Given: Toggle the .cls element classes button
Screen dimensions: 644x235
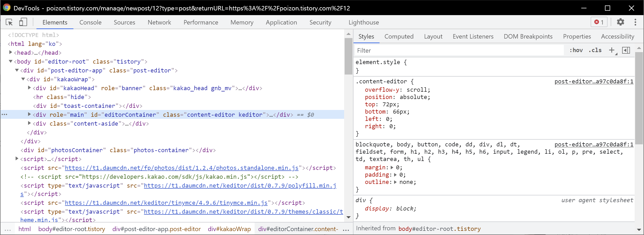Looking at the screenshot, I should click(x=595, y=50).
